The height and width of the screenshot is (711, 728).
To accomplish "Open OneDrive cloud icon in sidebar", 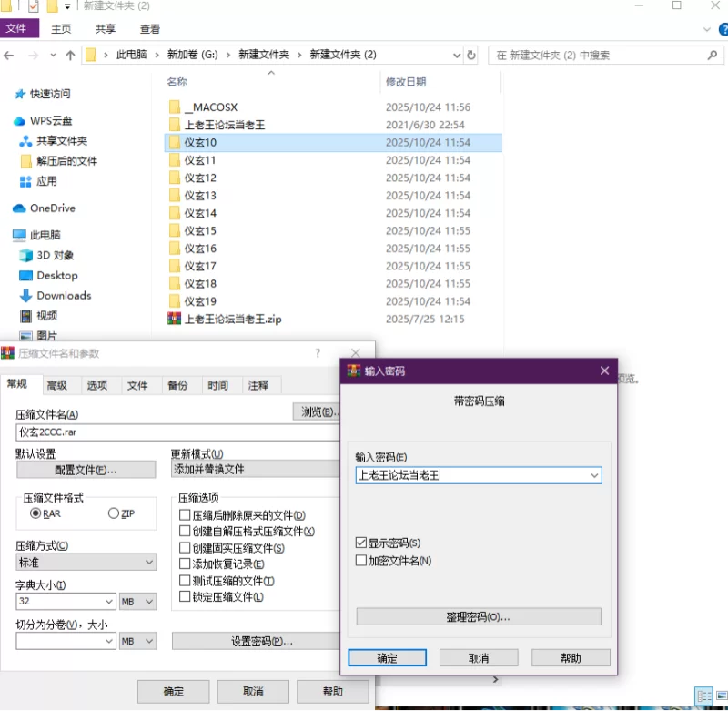I will 19,208.
